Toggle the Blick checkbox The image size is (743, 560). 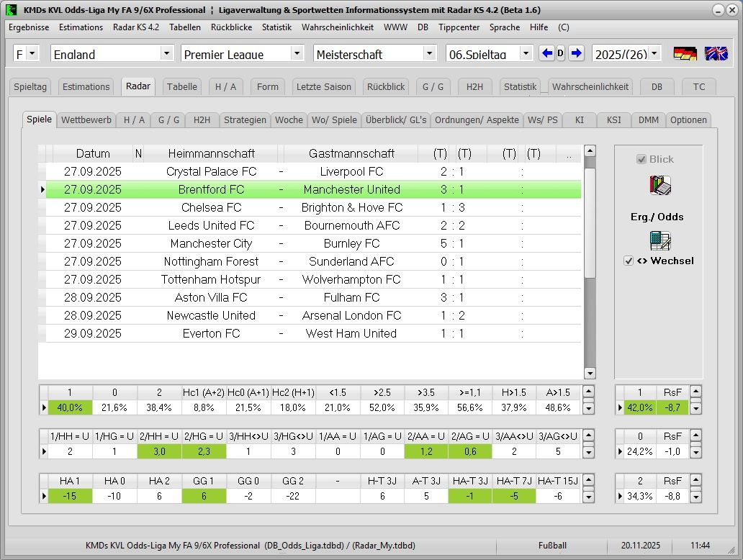[x=641, y=159]
